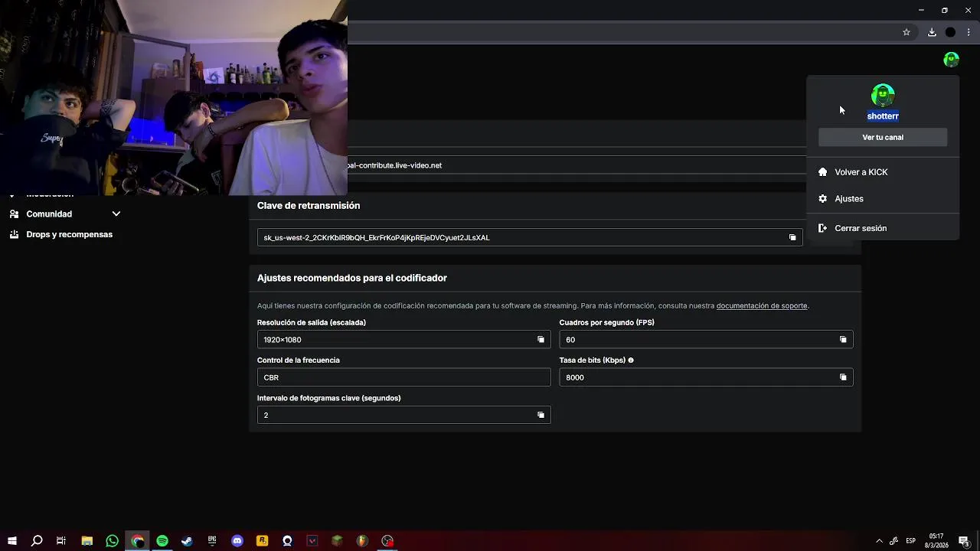Click the gear icon next to Ajustes
980x551 pixels.
[823, 199]
